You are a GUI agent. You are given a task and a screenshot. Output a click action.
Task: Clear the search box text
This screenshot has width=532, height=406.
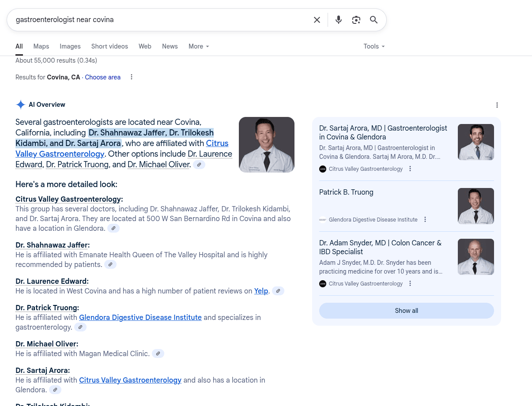[317, 20]
